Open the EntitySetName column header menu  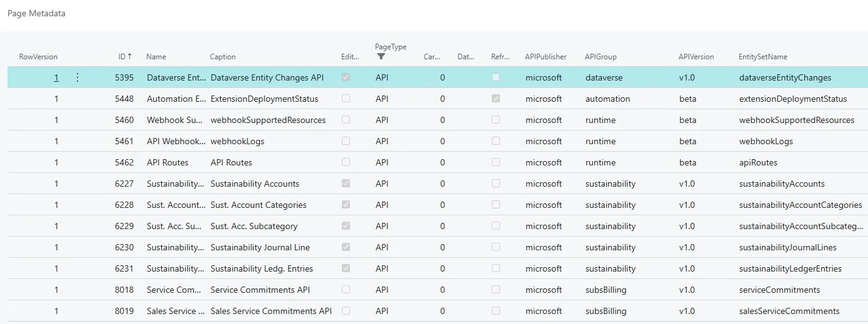tap(763, 57)
